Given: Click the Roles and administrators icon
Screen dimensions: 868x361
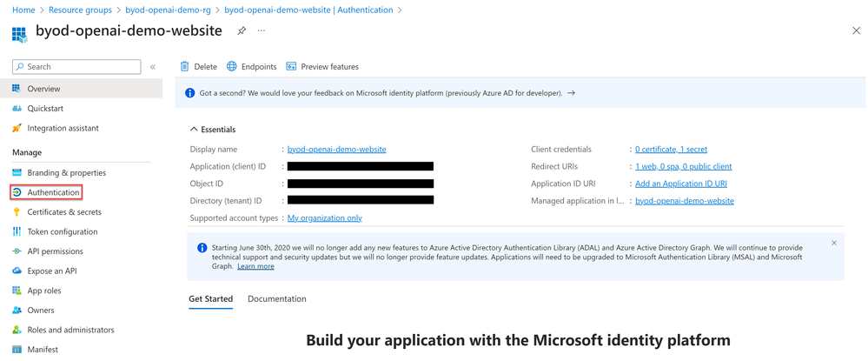Looking at the screenshot, I should [x=17, y=330].
